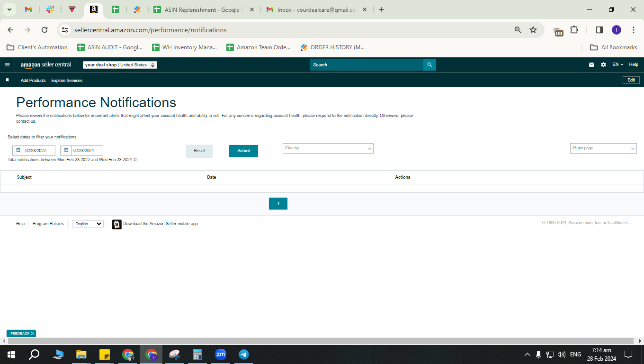Viewport: 644px width, 364px height.
Task: Click the end date calendar icon
Action: point(66,150)
